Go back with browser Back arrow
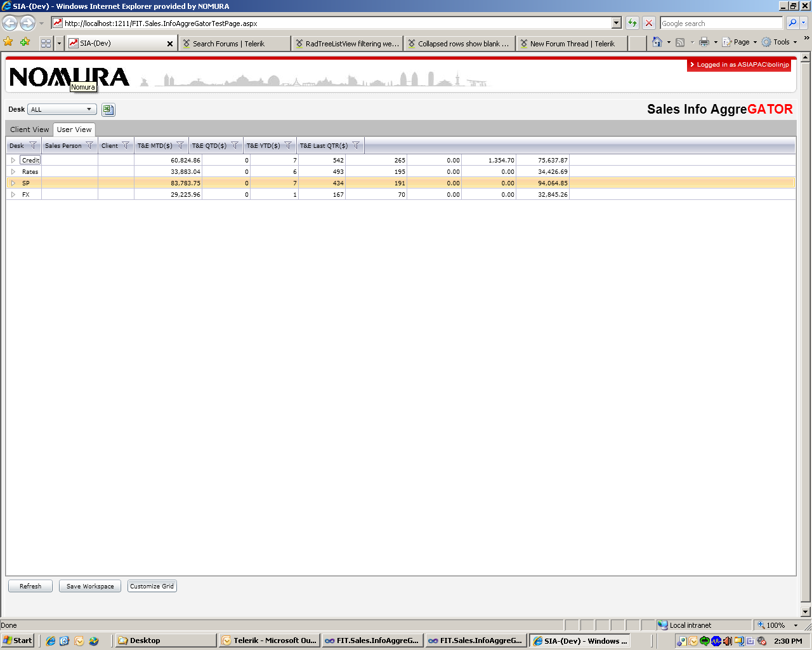The height and width of the screenshot is (650, 812). 10,23
